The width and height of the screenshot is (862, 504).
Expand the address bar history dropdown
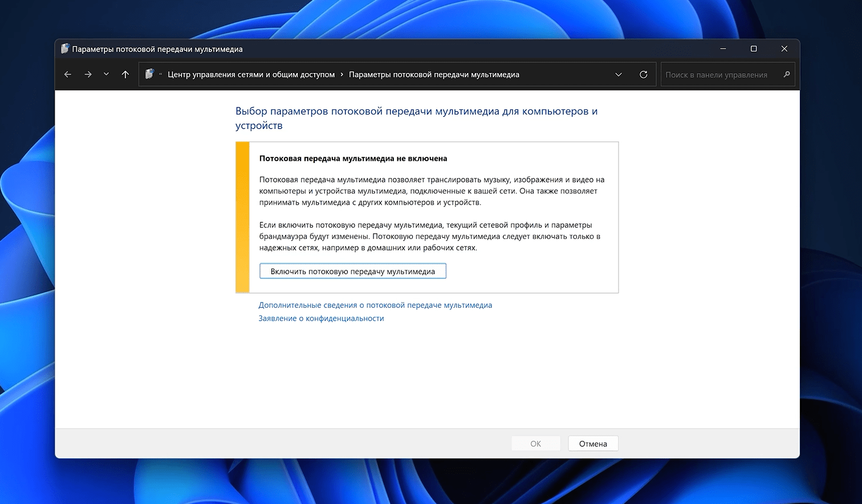619,75
